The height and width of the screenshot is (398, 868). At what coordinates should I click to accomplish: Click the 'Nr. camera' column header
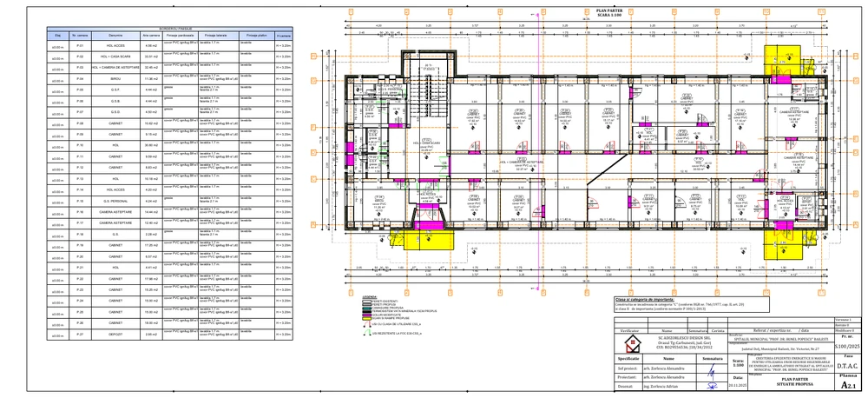[80, 36]
